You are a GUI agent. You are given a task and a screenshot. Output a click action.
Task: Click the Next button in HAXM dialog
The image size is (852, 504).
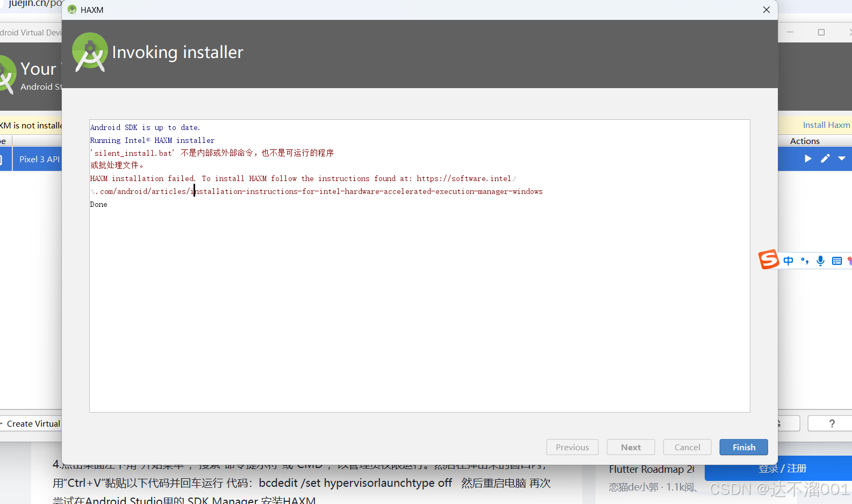tap(631, 447)
